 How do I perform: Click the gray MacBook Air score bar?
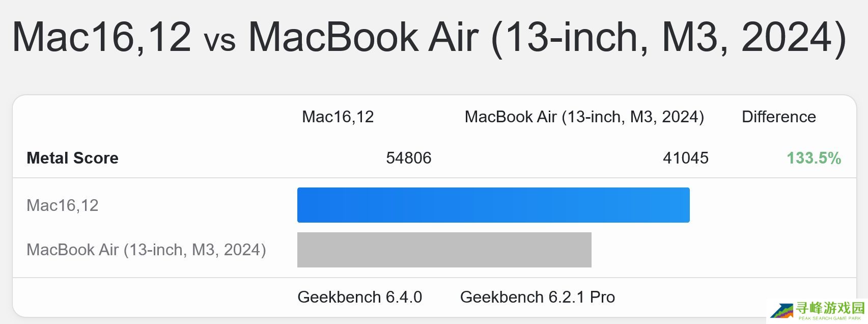444,250
